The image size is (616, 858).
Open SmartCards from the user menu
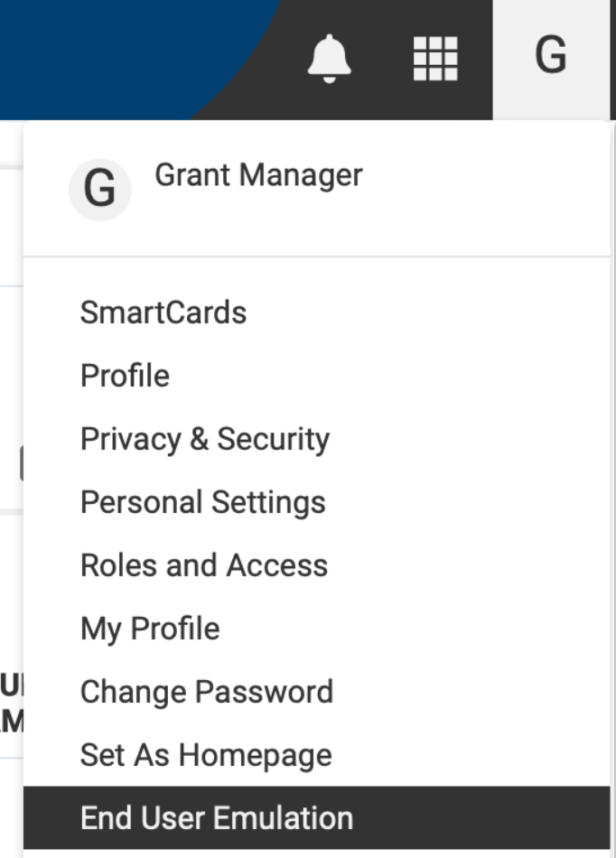pyautogui.click(x=163, y=312)
